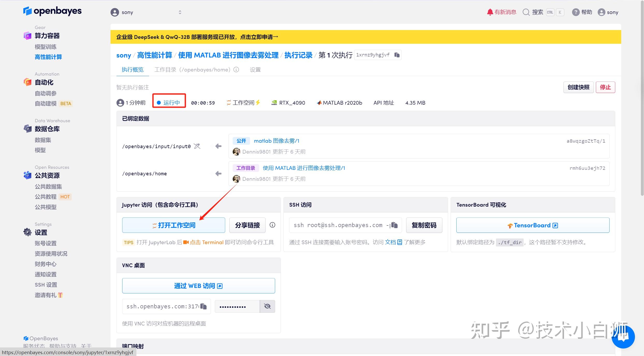The width and height of the screenshot is (644, 356).
Task: Open the 搜索 search magnifier
Action: click(526, 12)
